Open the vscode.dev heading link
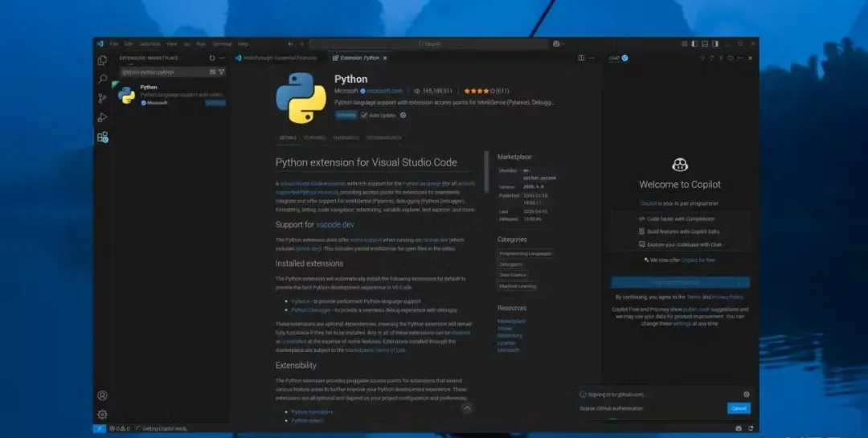 pos(335,225)
